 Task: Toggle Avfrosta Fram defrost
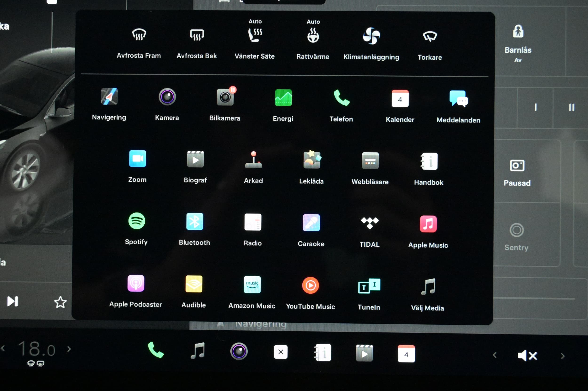pos(139,43)
